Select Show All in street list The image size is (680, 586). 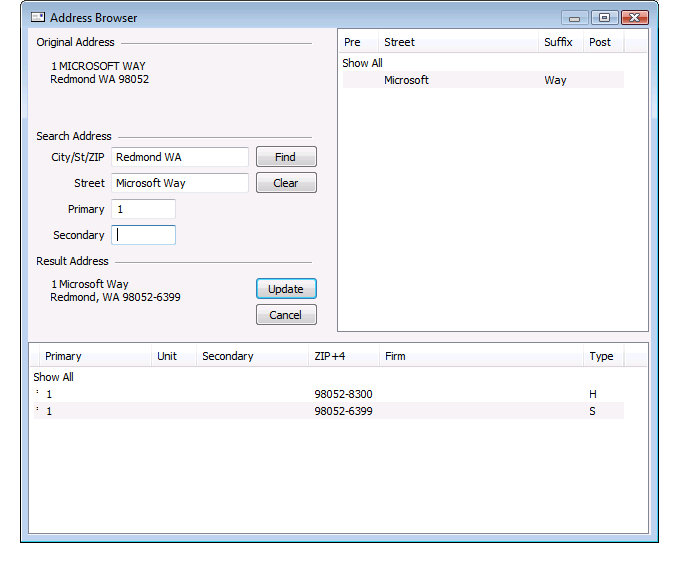point(362,63)
